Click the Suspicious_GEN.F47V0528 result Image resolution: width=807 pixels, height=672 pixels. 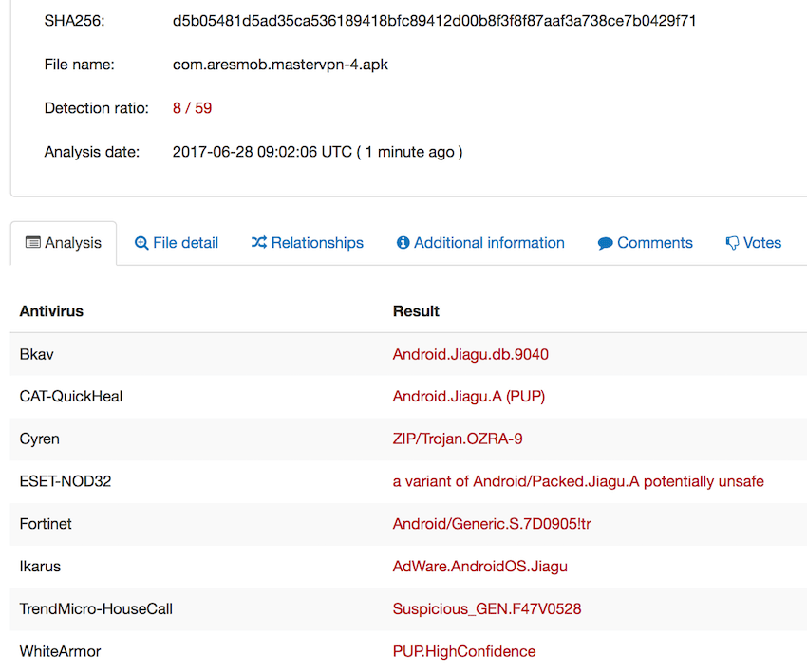(x=487, y=608)
